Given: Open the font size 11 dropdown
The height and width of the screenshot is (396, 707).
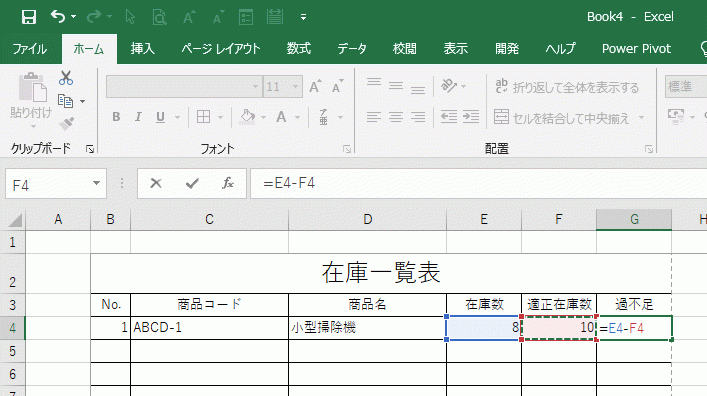Looking at the screenshot, I should 296,87.
